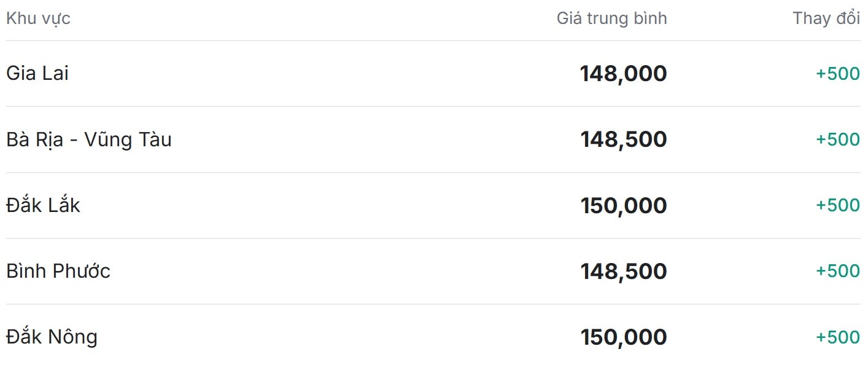Click +500 change in Bà Rịa - Vũng Tàu row

coord(837,139)
